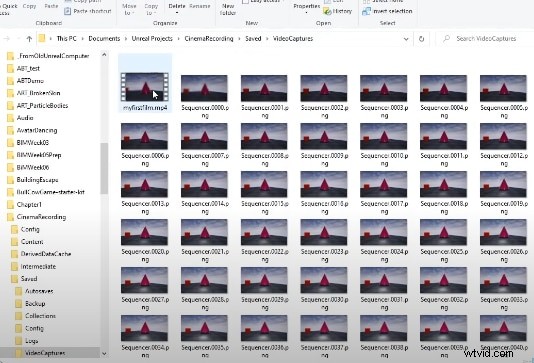Screen dimensions: 534x363
Task: Select the Sequencer.0017.png thumbnail
Action: (x=383, y=184)
